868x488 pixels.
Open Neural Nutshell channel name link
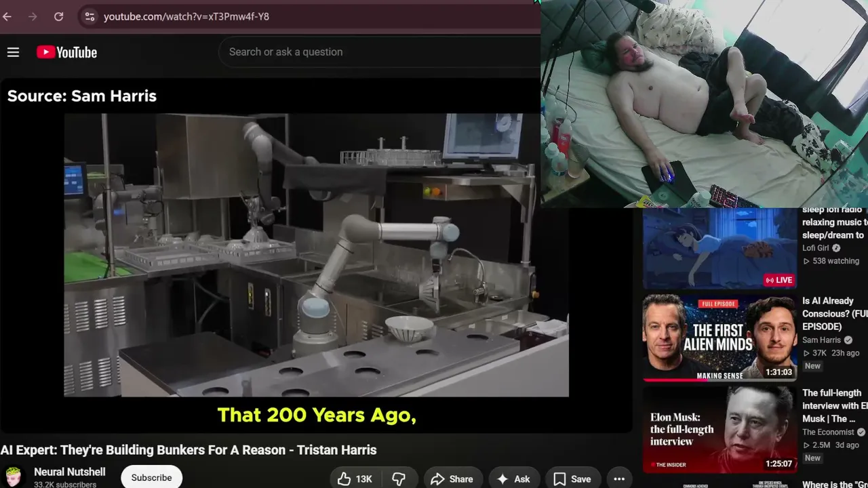70,472
